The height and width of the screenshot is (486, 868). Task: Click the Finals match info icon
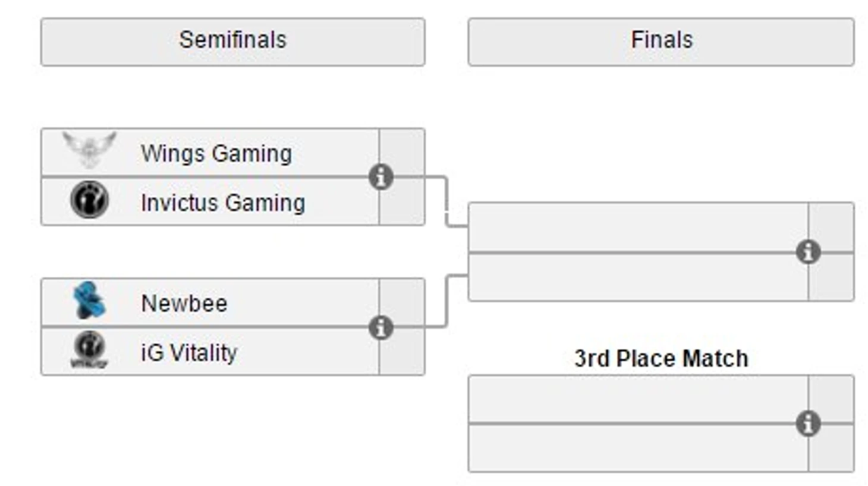808,252
